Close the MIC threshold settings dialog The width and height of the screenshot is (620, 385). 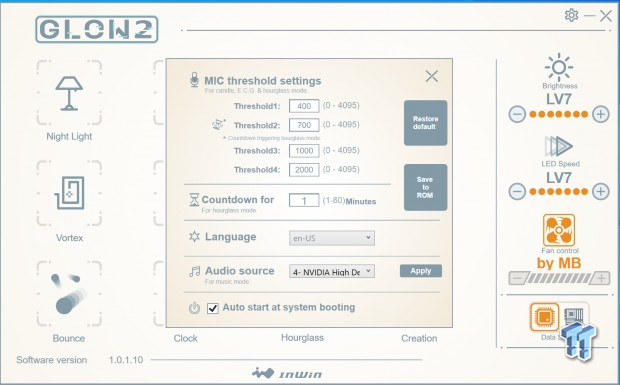click(431, 76)
